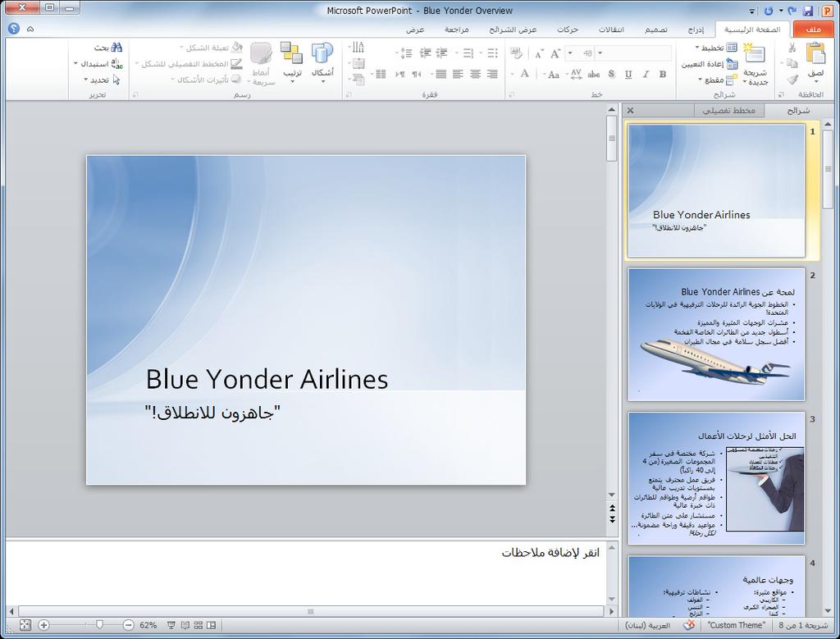This screenshot has width=840, height=639.
Task: Click the Arrange (ترتيب) objects icon
Action: click(292, 62)
